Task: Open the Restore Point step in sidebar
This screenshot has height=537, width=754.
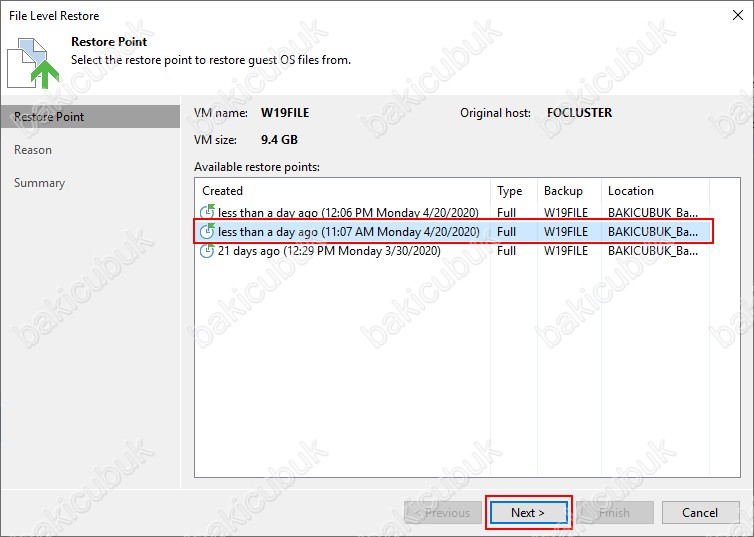Action: (x=49, y=117)
